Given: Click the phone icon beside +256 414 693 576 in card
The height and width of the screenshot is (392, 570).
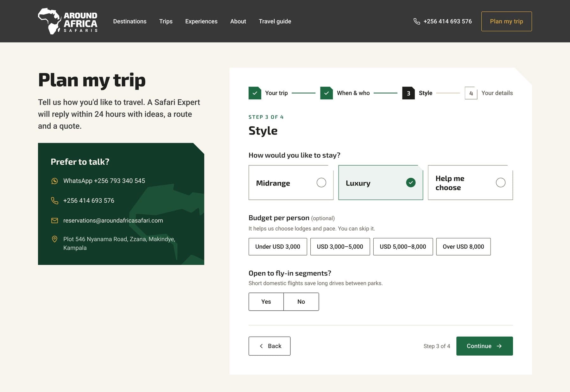Looking at the screenshot, I should [x=54, y=200].
